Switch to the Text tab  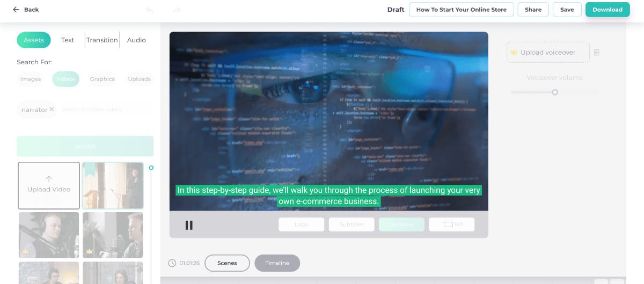coord(68,40)
